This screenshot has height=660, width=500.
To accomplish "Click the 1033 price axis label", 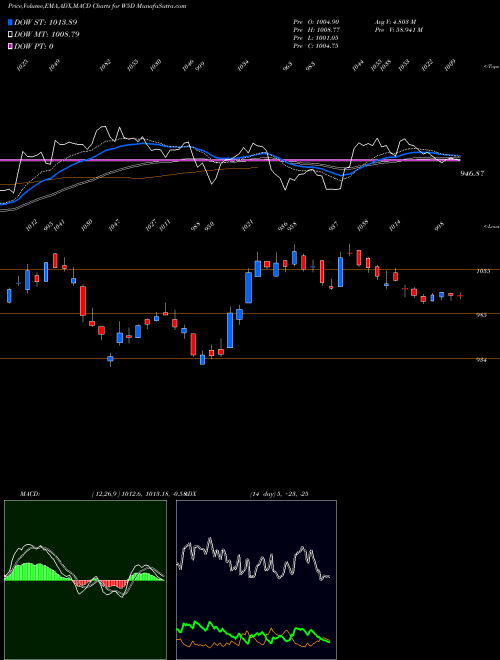I will pos(483,271).
